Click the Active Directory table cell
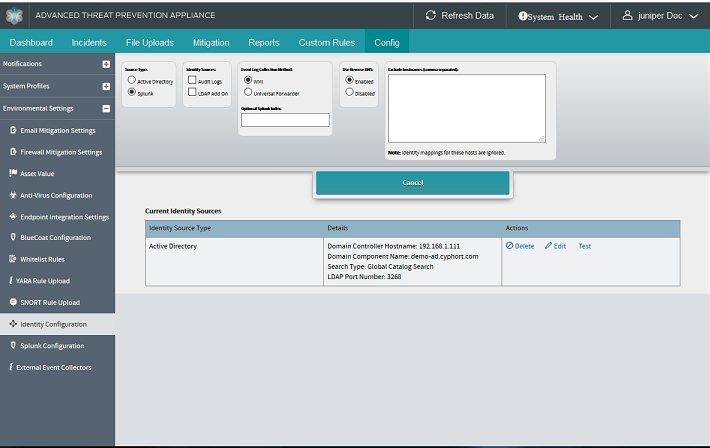The width and height of the screenshot is (710, 448). [235, 262]
